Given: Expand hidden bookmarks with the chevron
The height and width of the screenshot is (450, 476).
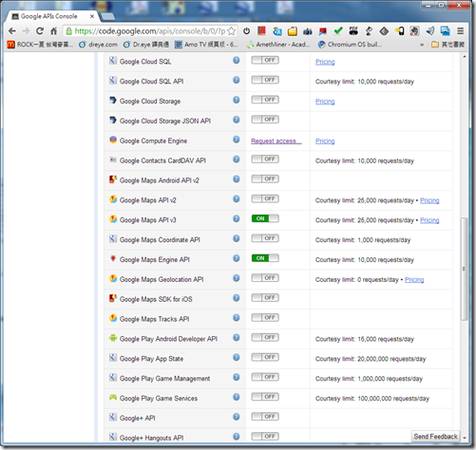Looking at the screenshot, I should 422,45.
